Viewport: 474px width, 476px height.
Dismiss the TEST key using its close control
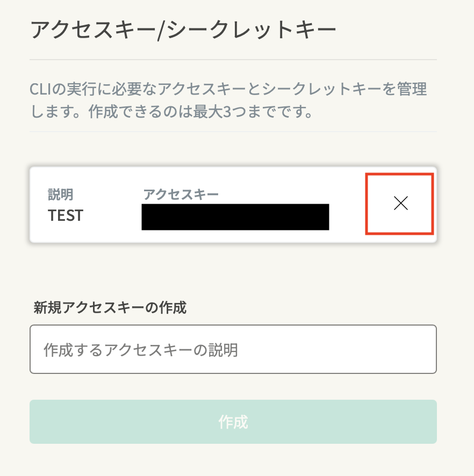point(400,204)
